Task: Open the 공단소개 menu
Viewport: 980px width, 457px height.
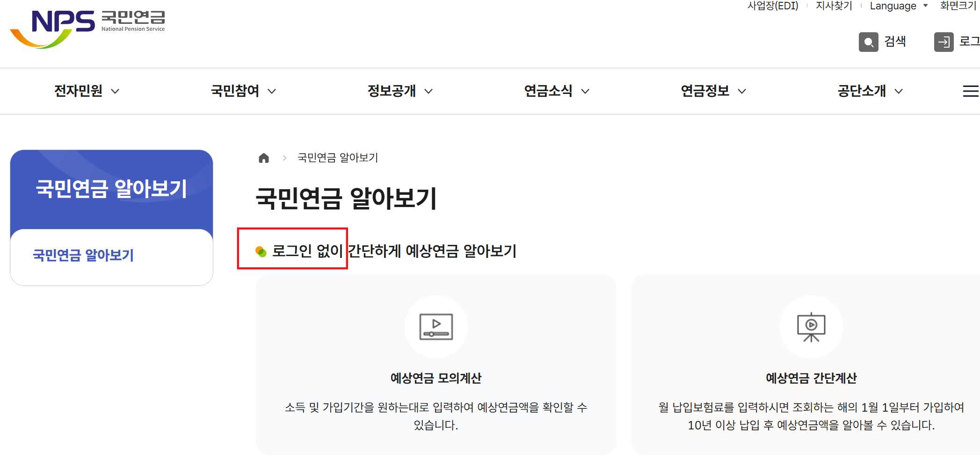Action: [x=863, y=91]
